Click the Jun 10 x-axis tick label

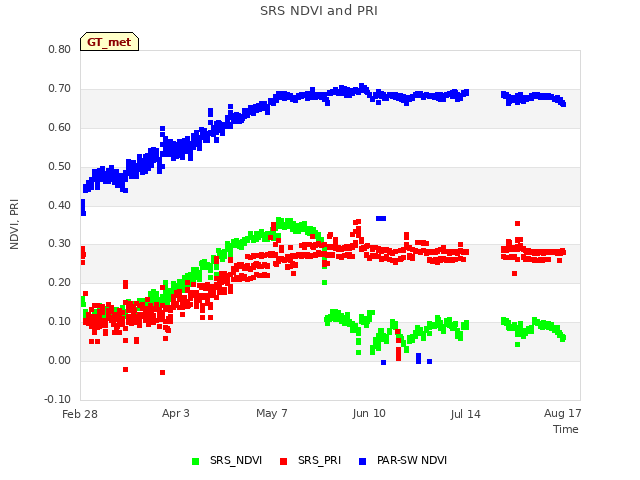(x=369, y=413)
